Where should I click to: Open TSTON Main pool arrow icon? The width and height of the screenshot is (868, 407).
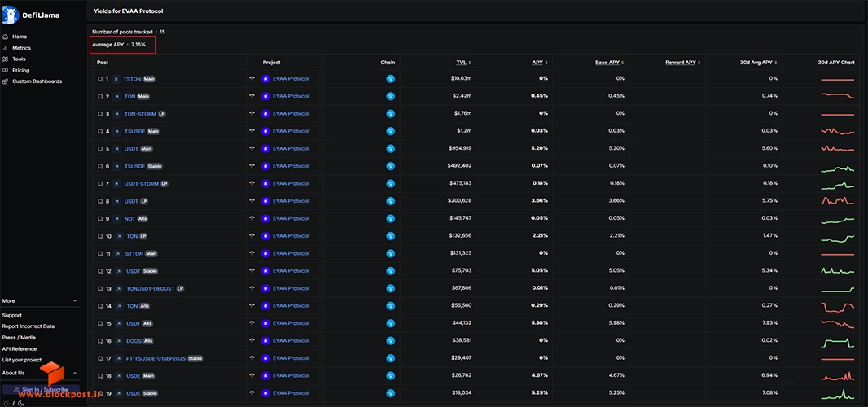pos(116,79)
